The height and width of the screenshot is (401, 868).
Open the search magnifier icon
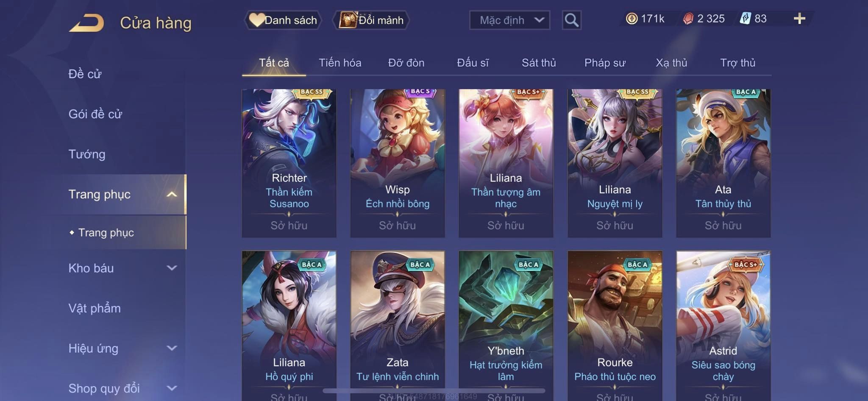click(571, 20)
